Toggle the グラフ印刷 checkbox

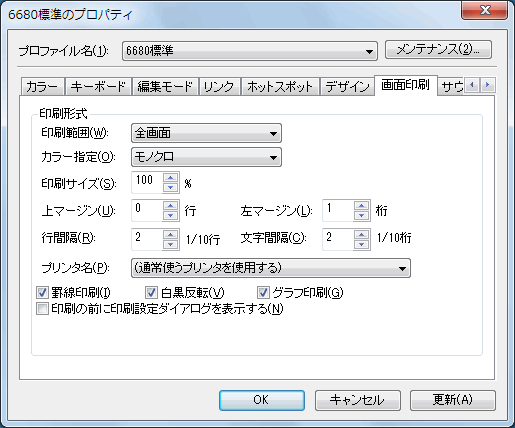click(263, 293)
